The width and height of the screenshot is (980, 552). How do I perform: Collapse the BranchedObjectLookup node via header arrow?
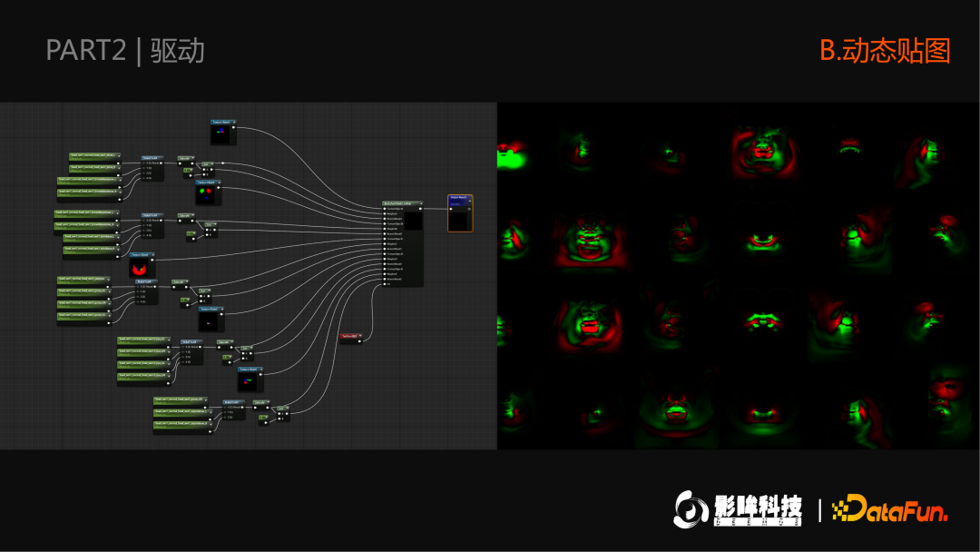click(x=419, y=203)
